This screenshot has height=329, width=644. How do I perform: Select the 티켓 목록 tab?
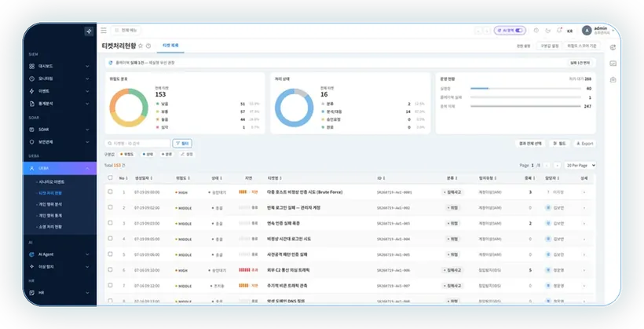[170, 46]
